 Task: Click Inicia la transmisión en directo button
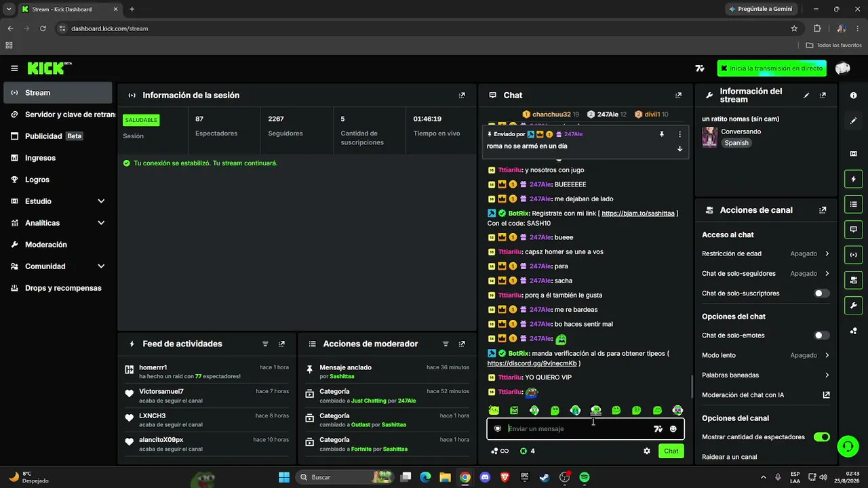pyautogui.click(x=772, y=68)
